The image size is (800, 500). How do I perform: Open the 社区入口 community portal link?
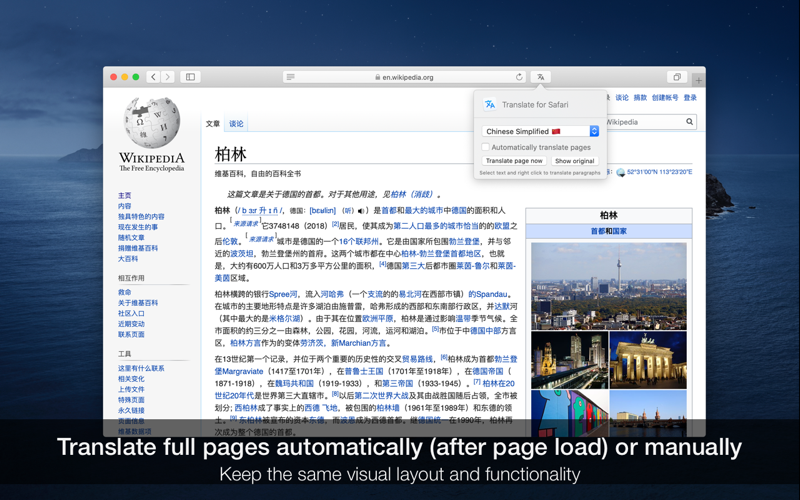(x=131, y=313)
